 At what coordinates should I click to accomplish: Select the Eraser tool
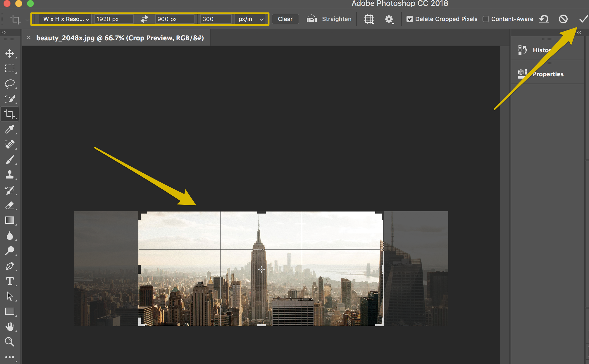click(10, 205)
